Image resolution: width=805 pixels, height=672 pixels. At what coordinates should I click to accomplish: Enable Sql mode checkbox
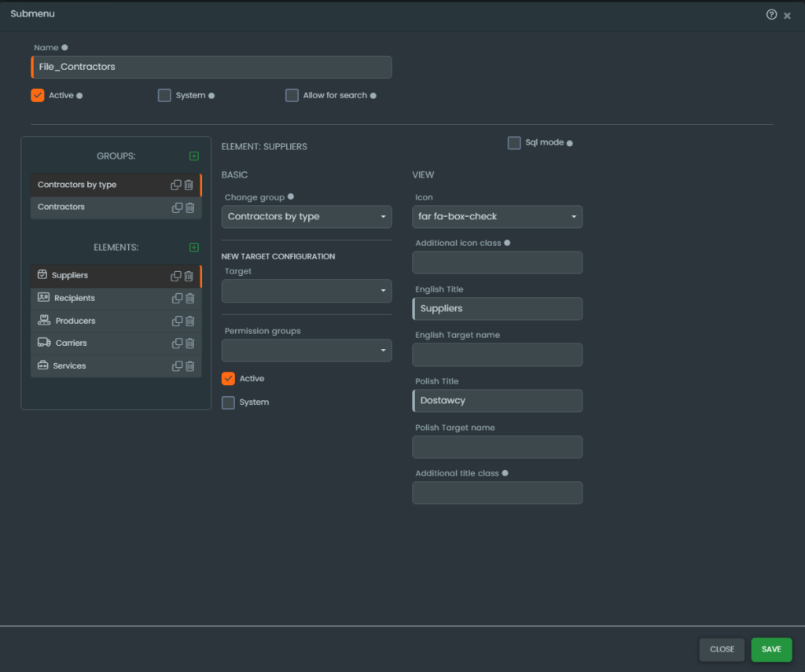[514, 142]
